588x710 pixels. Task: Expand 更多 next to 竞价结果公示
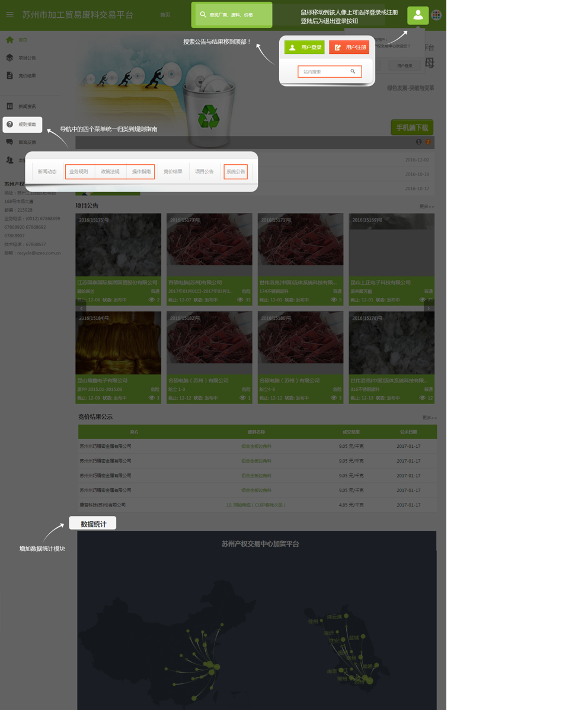point(429,418)
